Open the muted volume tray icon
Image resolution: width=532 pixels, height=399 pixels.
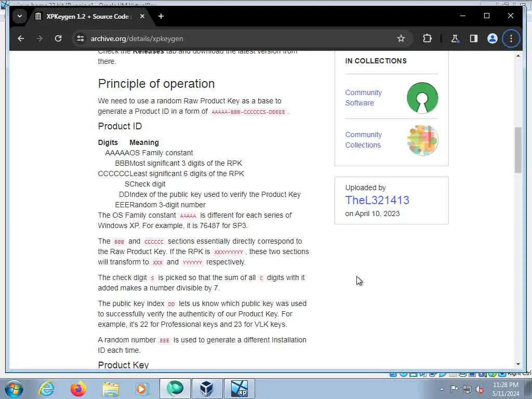(x=480, y=389)
